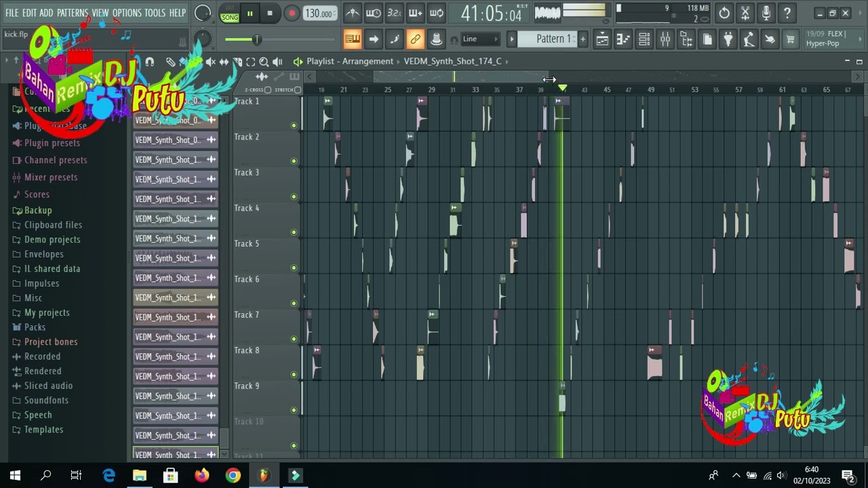Open the Channel rack icon
868x488 pixels.
tap(644, 39)
